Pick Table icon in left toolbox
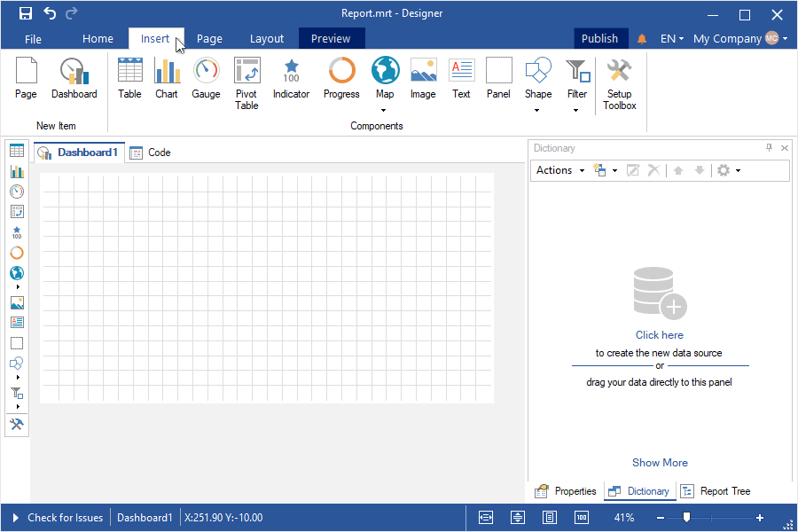Viewport: 798px width, 532px height. point(17,151)
